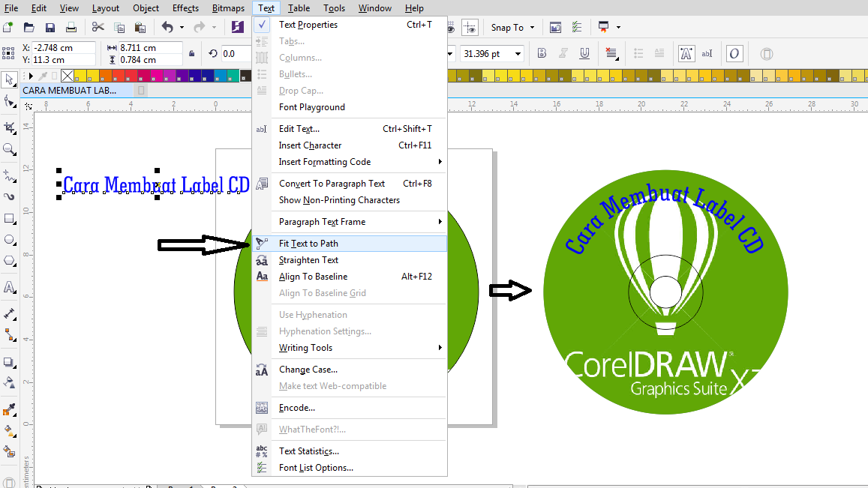
Task: Choose Align To Baseline
Action: 350,276
